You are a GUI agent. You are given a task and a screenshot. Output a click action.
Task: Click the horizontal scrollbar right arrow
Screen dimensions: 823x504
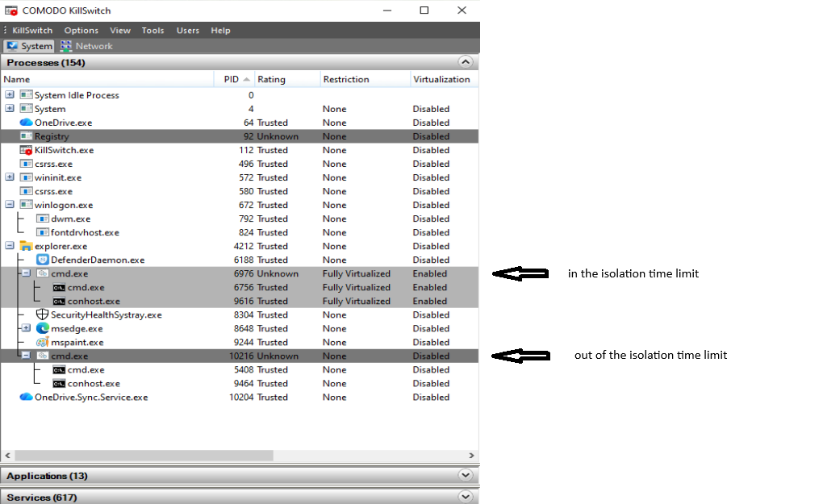click(x=471, y=456)
